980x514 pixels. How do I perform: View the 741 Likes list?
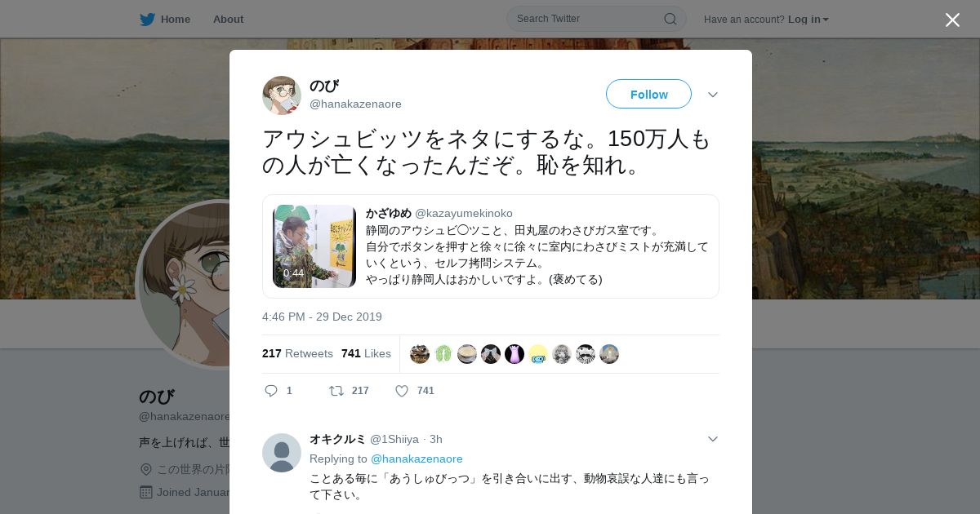(366, 353)
